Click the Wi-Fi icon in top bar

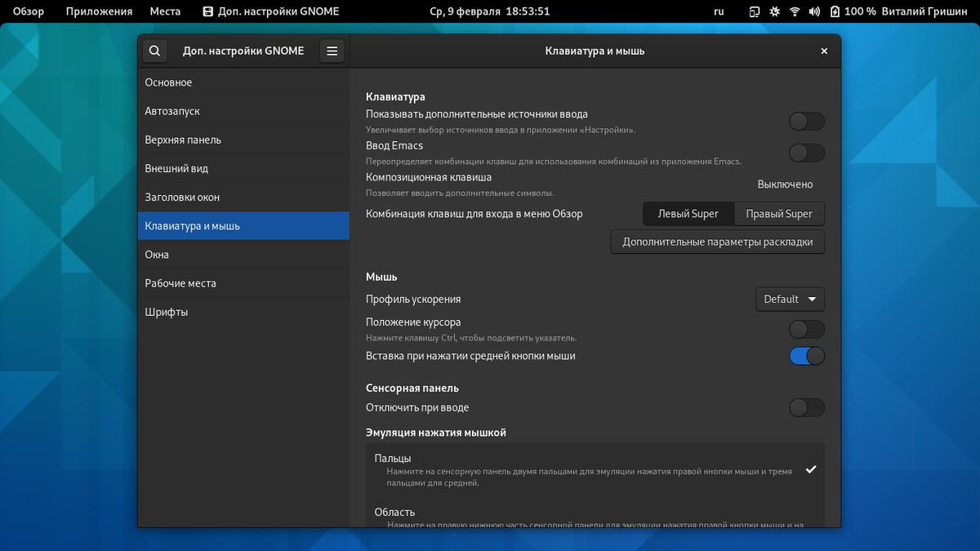(795, 11)
